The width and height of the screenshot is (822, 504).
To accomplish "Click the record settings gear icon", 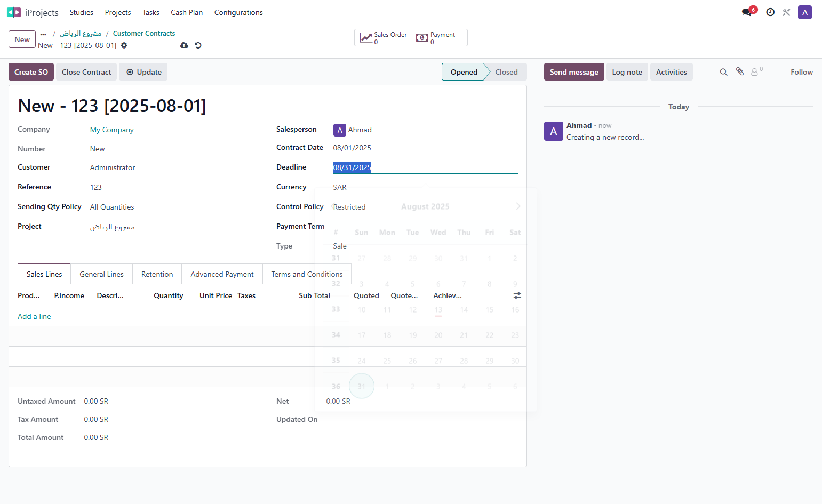I will [x=124, y=45].
